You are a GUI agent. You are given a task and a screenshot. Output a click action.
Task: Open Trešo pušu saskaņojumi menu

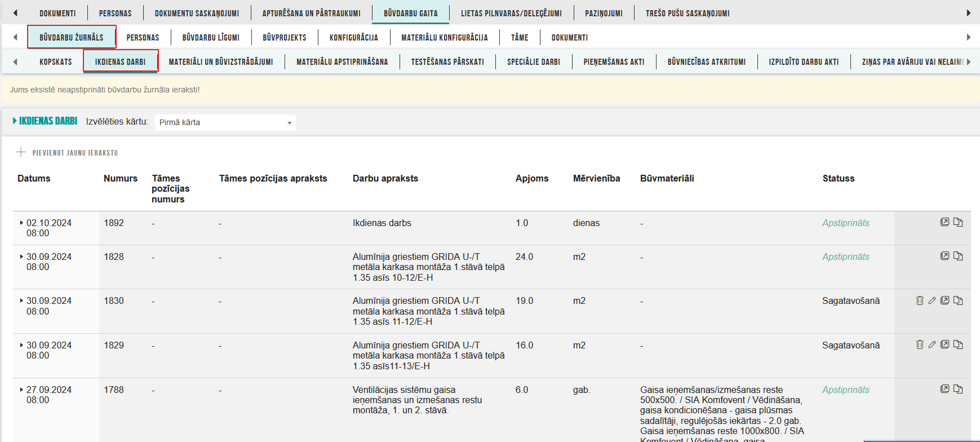point(688,13)
